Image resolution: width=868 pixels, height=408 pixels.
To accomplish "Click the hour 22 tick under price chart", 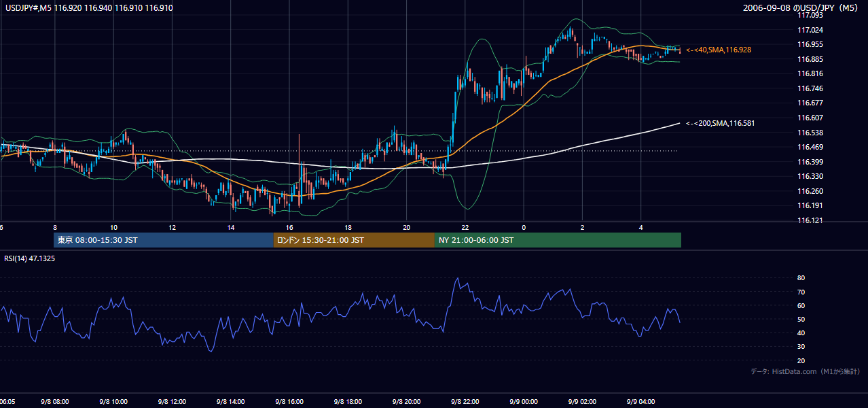I will pos(465,227).
